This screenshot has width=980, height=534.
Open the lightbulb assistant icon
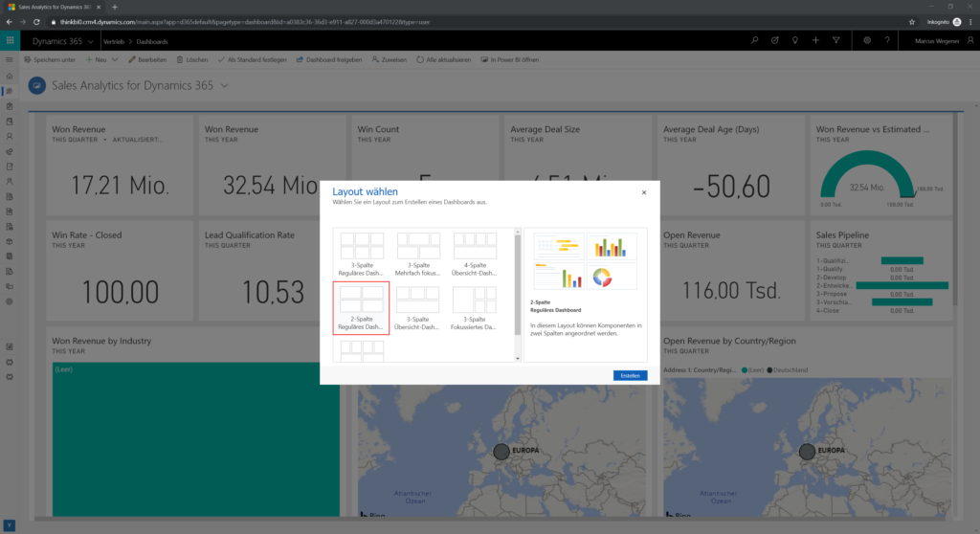coord(794,41)
